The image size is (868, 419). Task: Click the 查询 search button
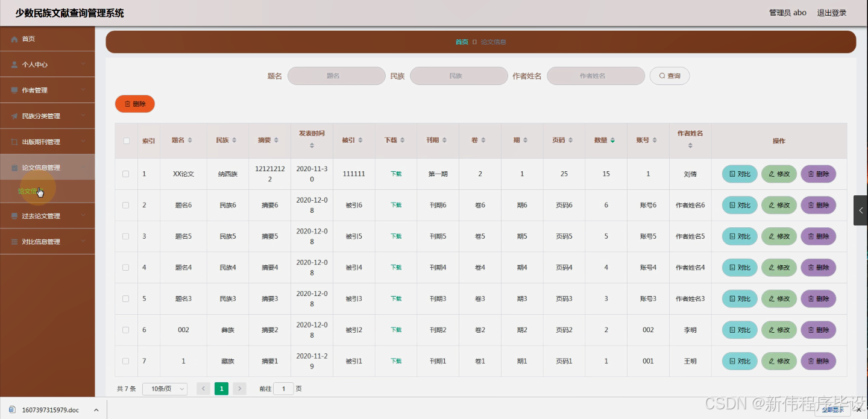(670, 76)
